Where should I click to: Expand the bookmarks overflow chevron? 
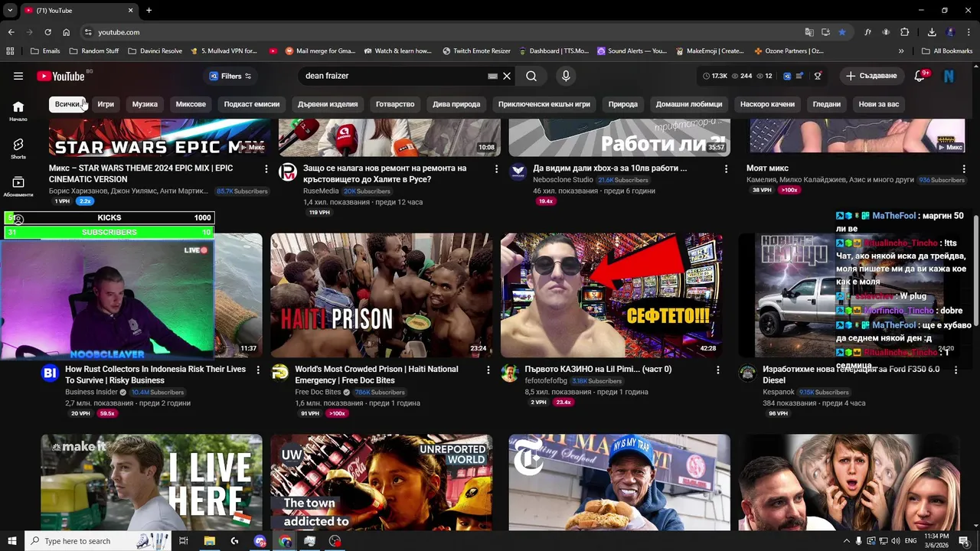(x=901, y=51)
